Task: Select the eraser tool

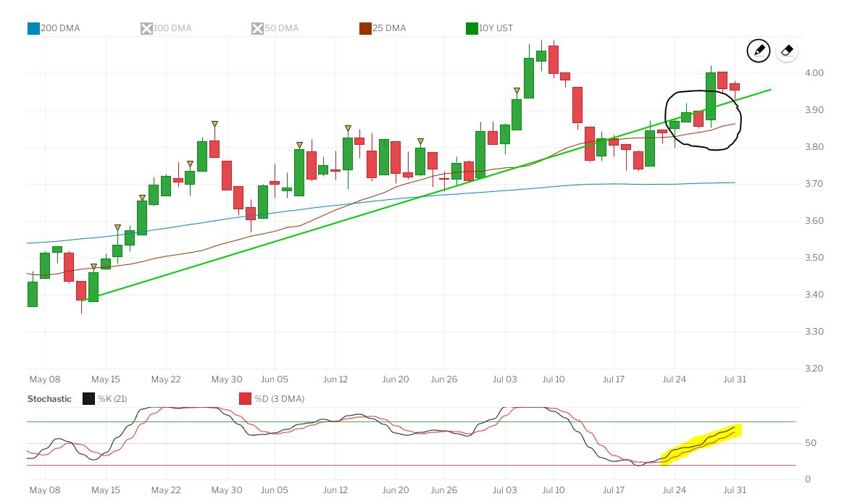Action: 787,51
